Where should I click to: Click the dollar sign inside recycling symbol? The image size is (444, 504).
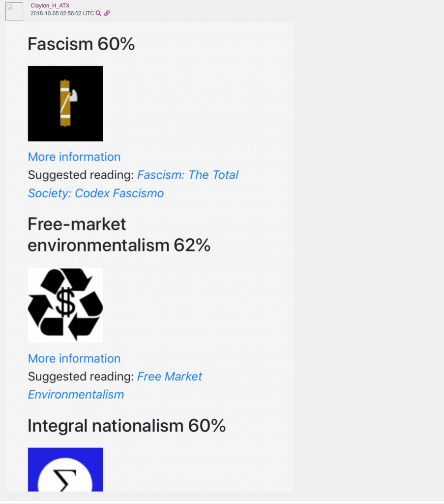coord(65,302)
